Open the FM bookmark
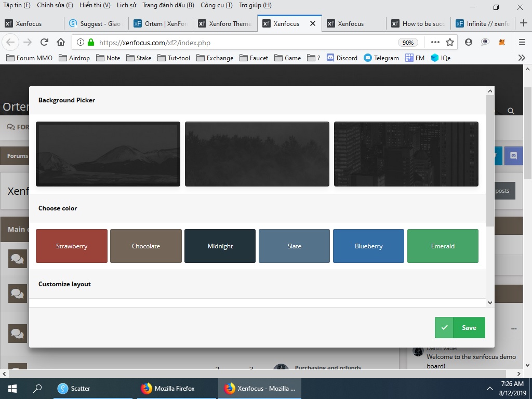Screen dimensions: 532x399 415,58
